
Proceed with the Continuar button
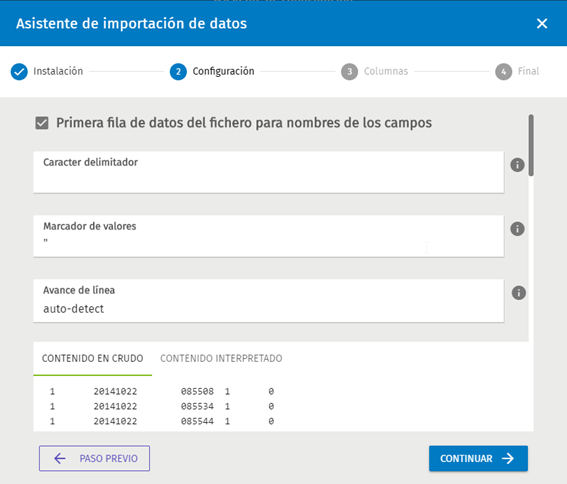(x=478, y=458)
